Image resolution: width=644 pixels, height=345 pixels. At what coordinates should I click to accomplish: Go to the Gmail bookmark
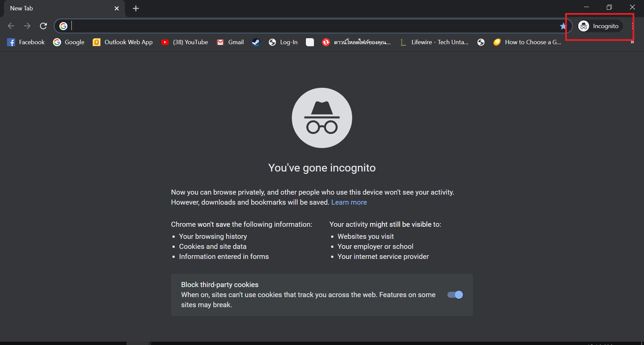click(x=230, y=42)
